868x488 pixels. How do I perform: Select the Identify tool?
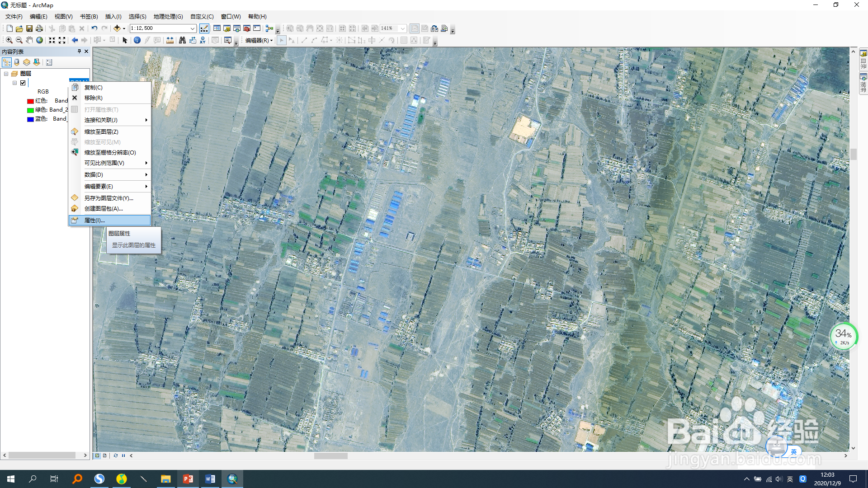(x=137, y=40)
